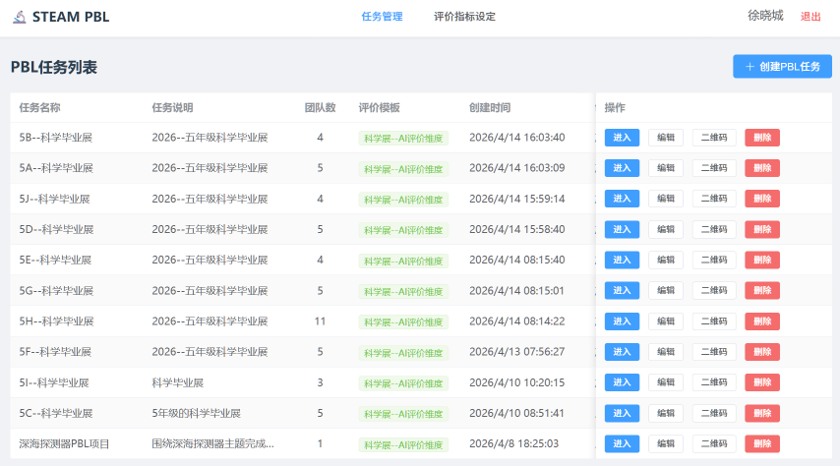The image size is (840, 466).
Task: Edit the 5C--科学毕业展 task
Action: [x=665, y=413]
